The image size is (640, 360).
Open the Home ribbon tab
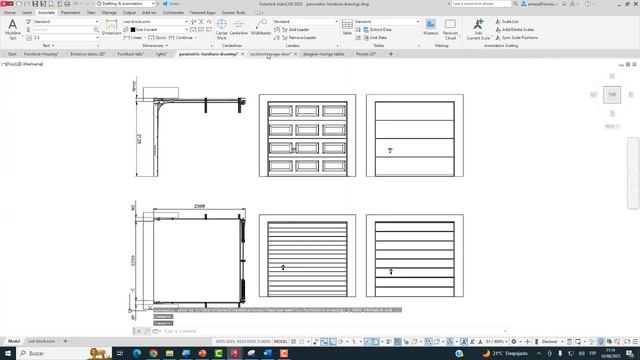tap(9, 13)
